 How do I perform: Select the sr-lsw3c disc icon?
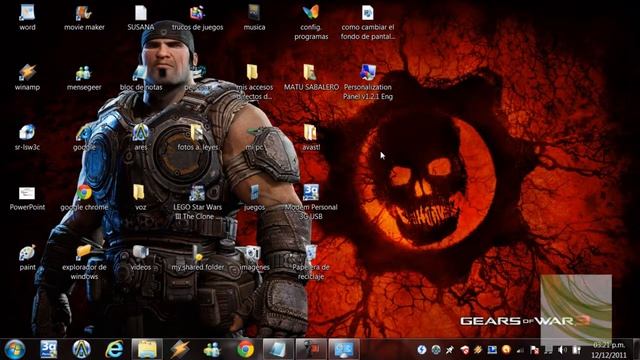click(x=27, y=138)
